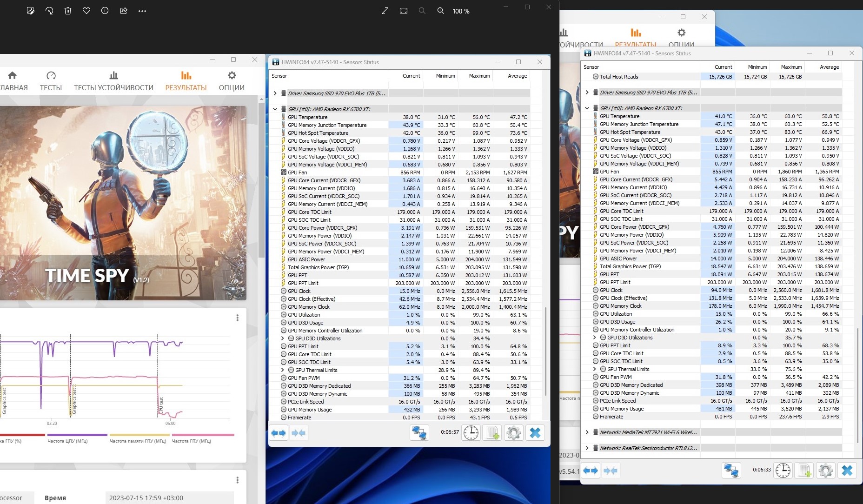Open the network computers icon in the 0:06:33 HWiNFO window
This screenshot has width=863, height=504.
731,471
